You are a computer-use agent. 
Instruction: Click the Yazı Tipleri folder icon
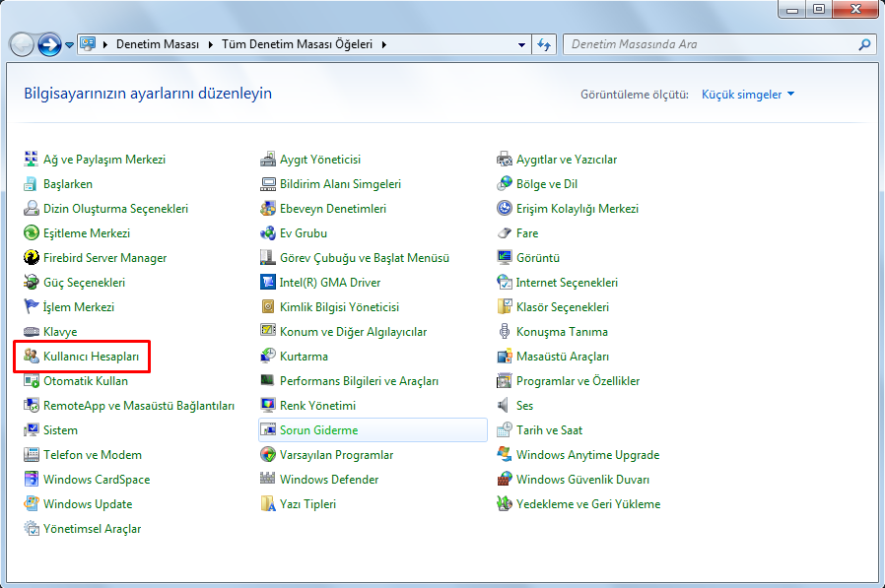(x=267, y=504)
